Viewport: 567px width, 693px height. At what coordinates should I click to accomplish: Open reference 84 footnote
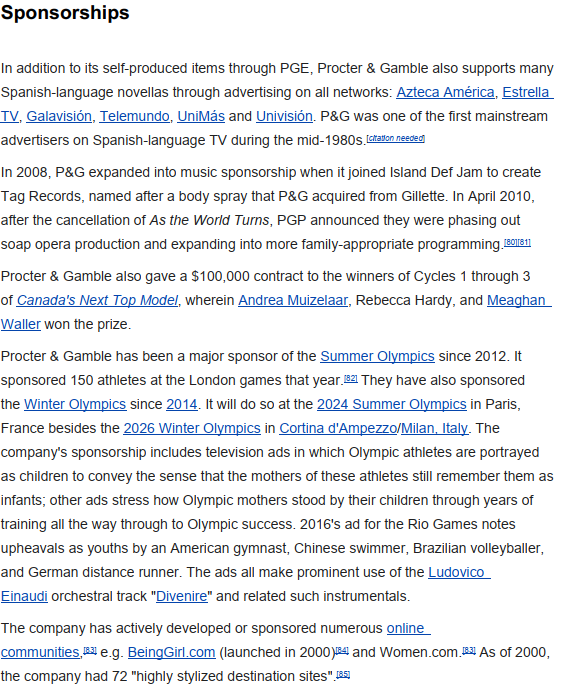point(342,651)
